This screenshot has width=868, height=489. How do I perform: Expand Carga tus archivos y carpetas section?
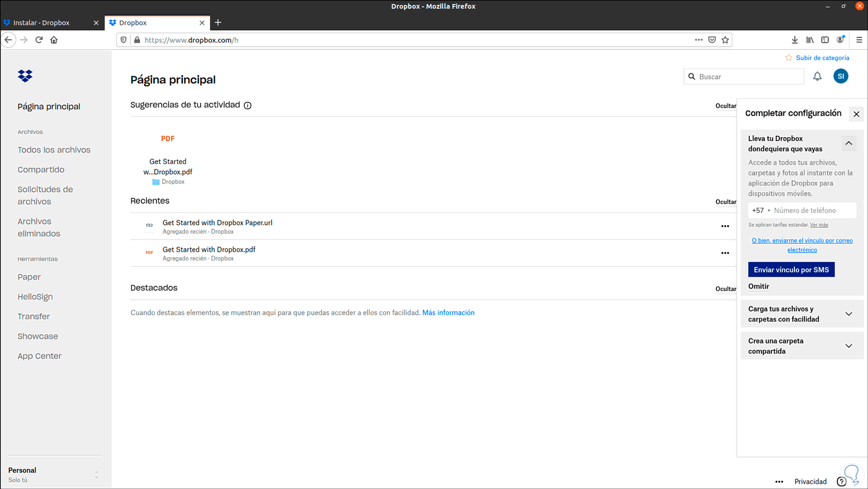tap(849, 314)
